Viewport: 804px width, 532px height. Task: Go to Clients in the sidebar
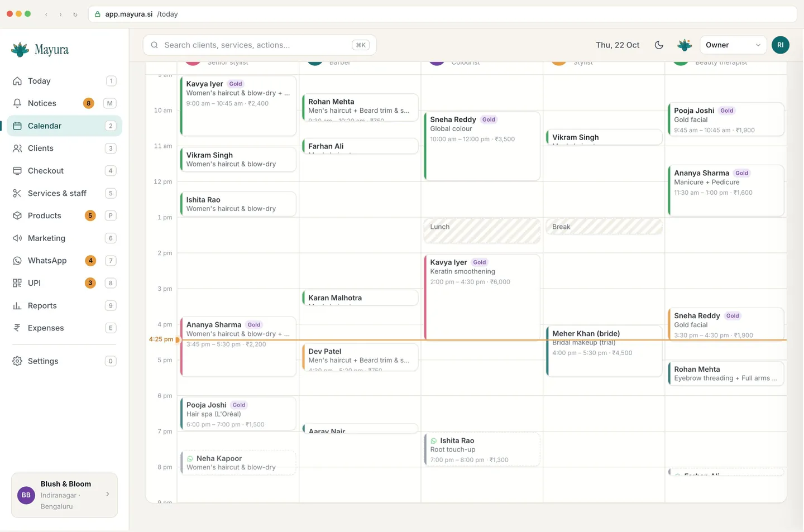click(x=64, y=148)
